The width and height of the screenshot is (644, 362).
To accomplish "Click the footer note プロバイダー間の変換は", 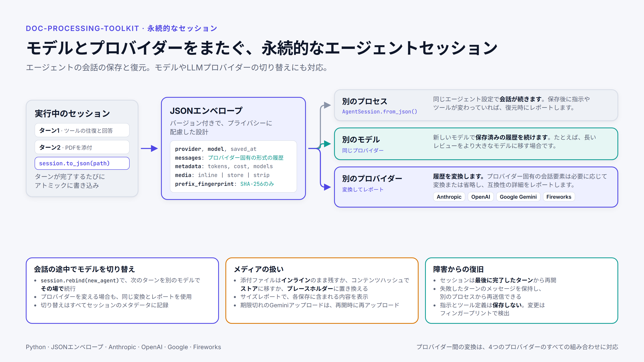I will click(x=517, y=347).
